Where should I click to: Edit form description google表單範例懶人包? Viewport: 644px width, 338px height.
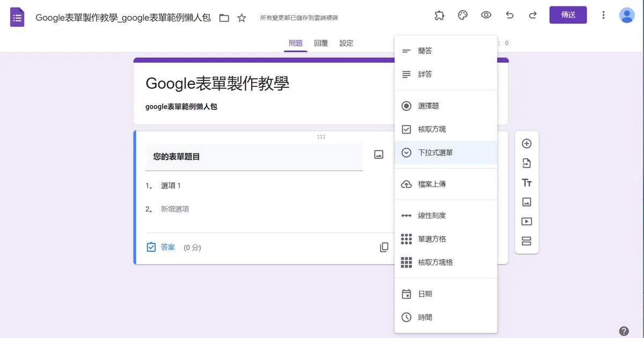[181, 107]
